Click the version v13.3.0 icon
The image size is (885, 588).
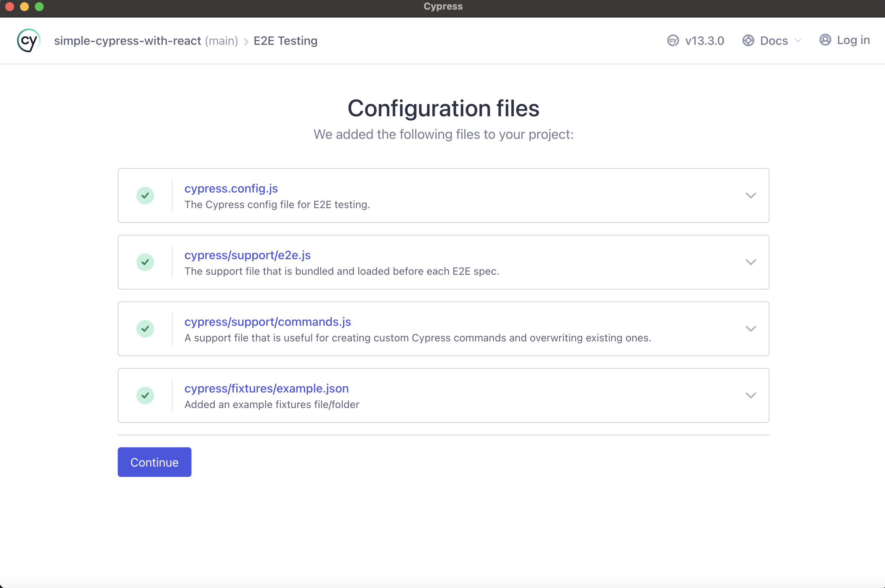point(673,40)
